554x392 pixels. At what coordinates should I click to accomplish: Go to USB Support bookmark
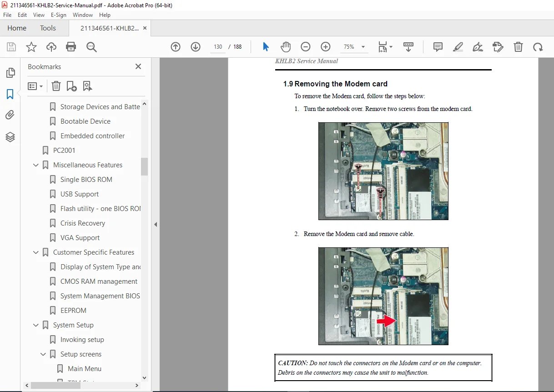pyautogui.click(x=80, y=194)
